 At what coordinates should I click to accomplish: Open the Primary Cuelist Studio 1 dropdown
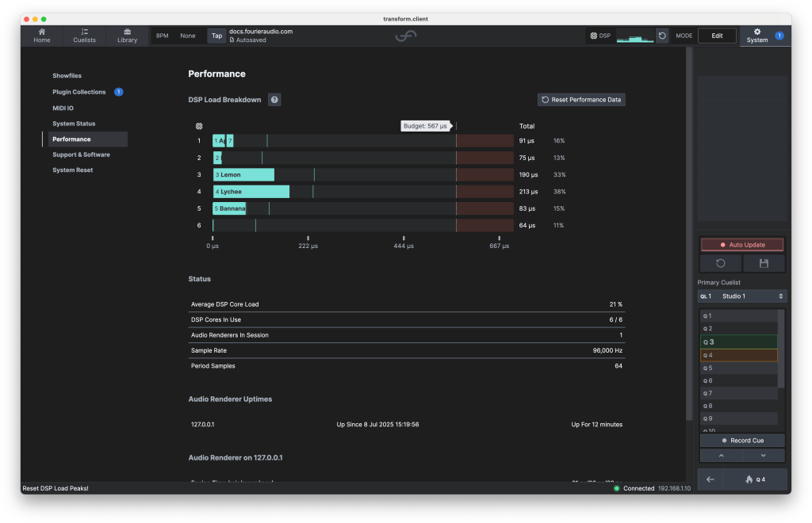(742, 296)
